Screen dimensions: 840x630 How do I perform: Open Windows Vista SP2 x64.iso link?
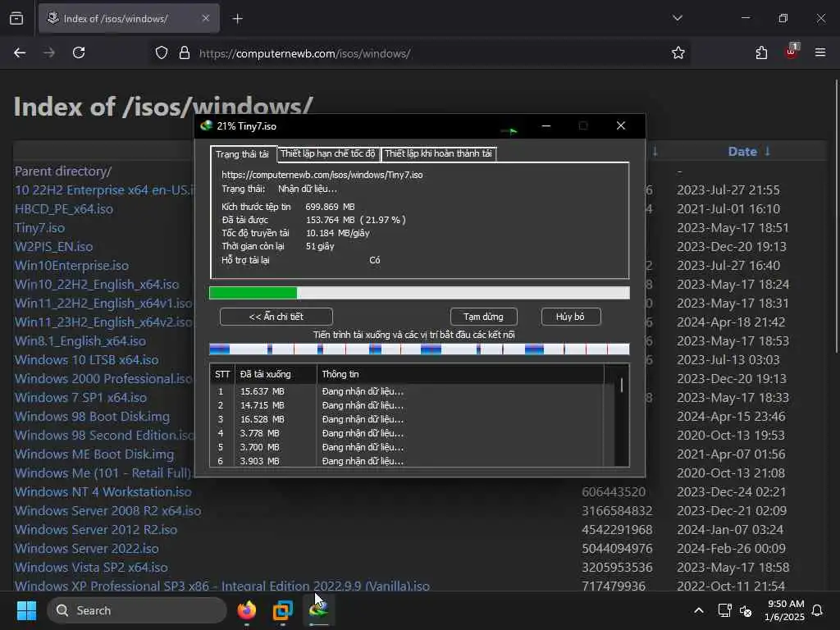click(91, 568)
